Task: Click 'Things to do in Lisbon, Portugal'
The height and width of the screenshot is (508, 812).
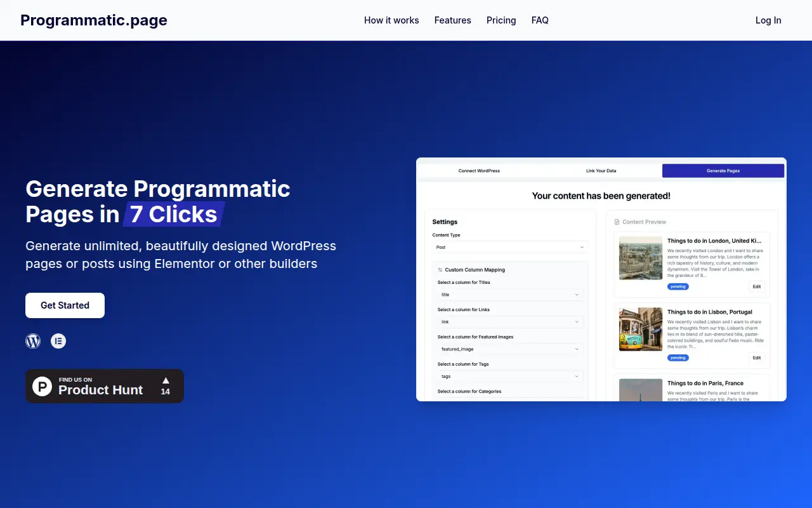Action: 710,312
